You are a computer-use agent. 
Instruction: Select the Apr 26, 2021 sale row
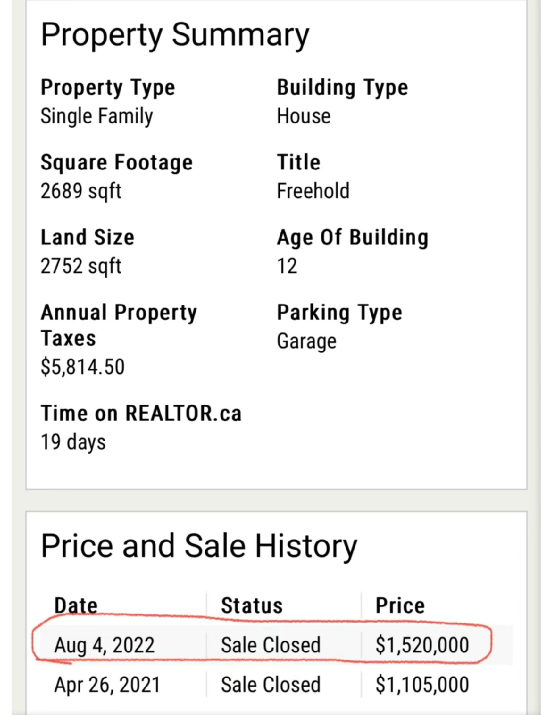276,684
